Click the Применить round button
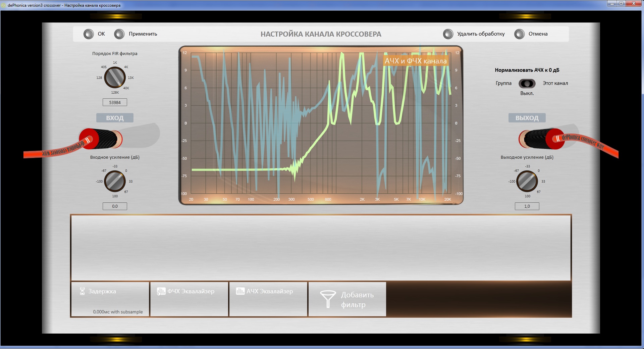 [x=119, y=34]
